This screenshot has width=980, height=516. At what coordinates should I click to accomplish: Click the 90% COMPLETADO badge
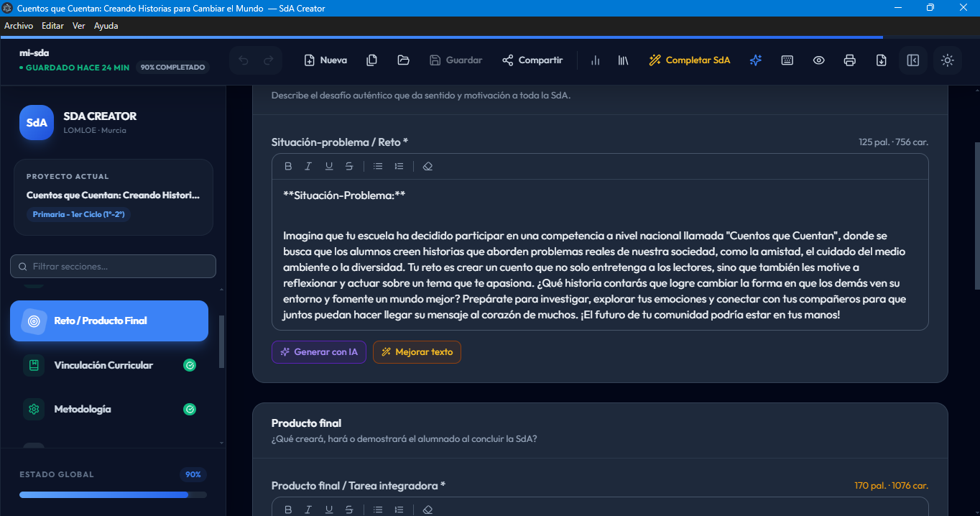click(x=172, y=68)
